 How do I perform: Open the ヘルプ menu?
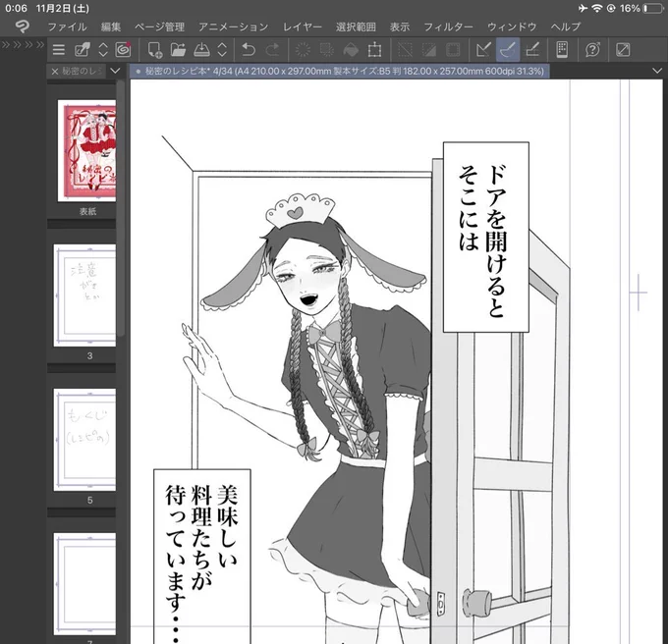point(565,27)
